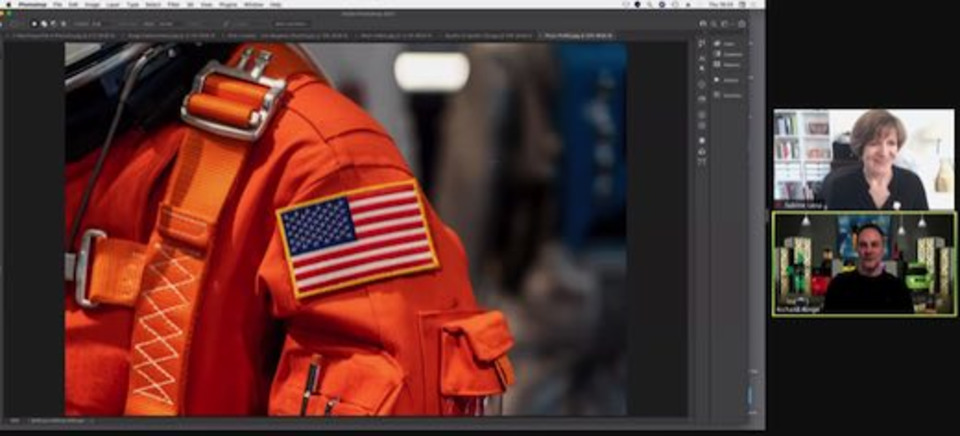
Task: Open the Type menu
Action: (x=133, y=4)
